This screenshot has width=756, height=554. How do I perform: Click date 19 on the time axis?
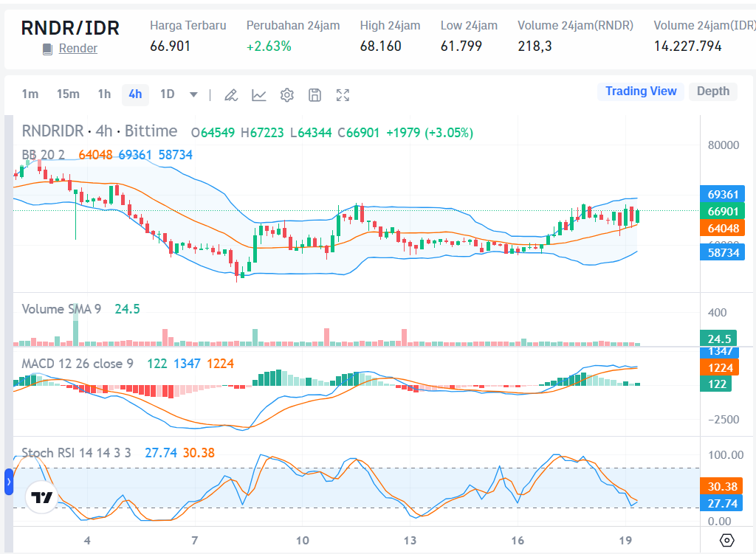coord(625,541)
